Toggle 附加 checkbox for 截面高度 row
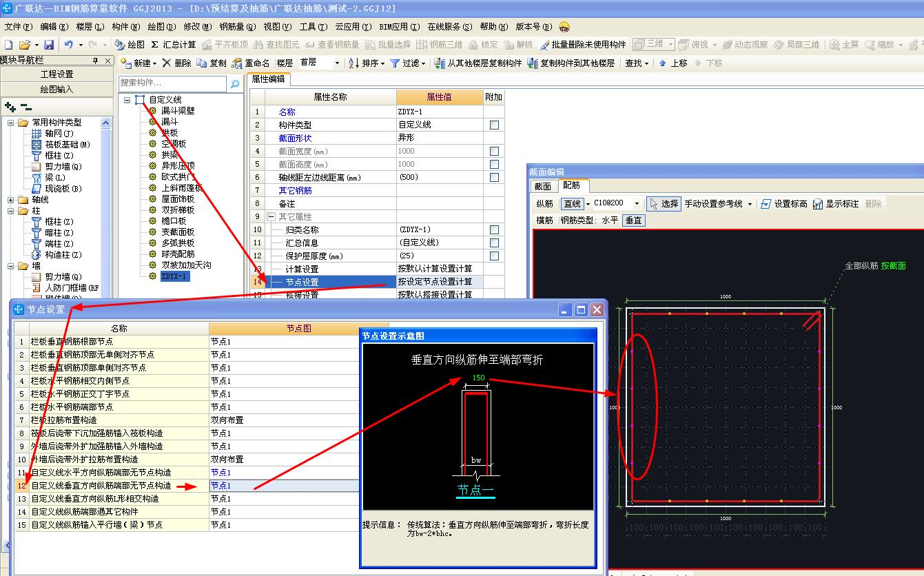Image resolution: width=924 pixels, height=576 pixels. click(494, 165)
